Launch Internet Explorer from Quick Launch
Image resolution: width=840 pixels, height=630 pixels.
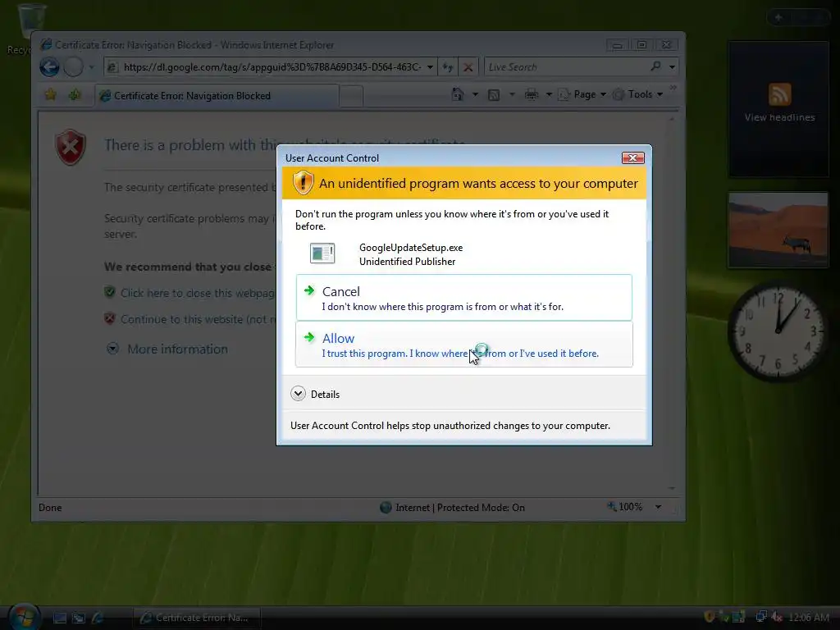[98, 618]
